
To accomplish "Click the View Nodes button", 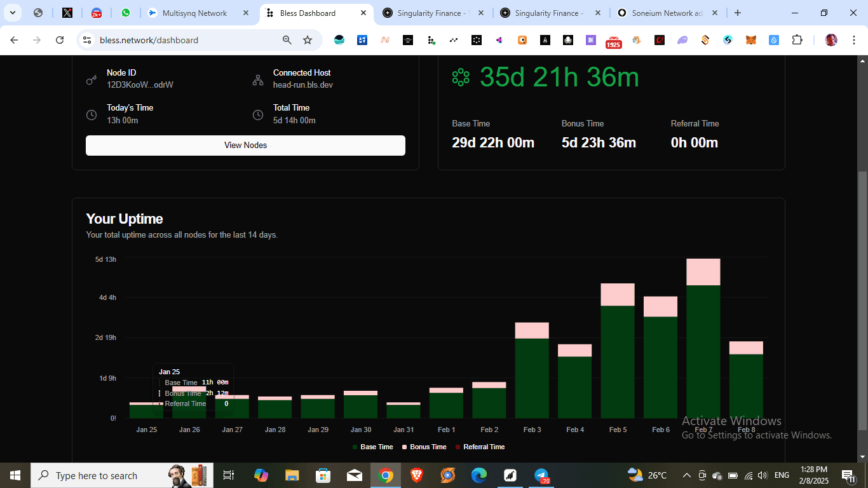I will click(245, 145).
